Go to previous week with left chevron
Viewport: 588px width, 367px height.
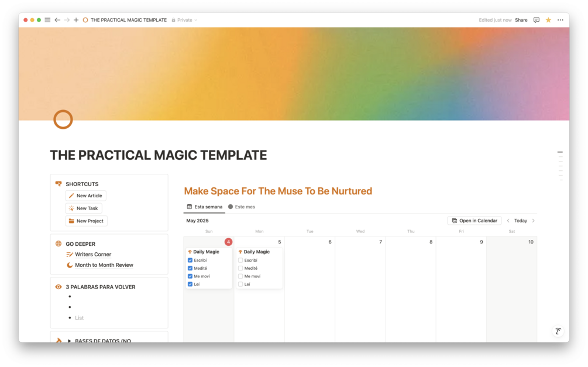[x=508, y=221]
